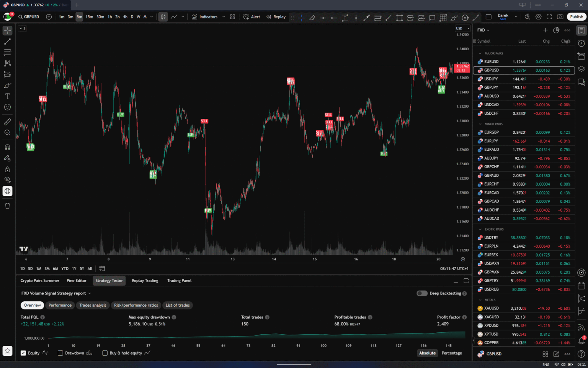Open the Watchlist panel icon

tap(580, 30)
